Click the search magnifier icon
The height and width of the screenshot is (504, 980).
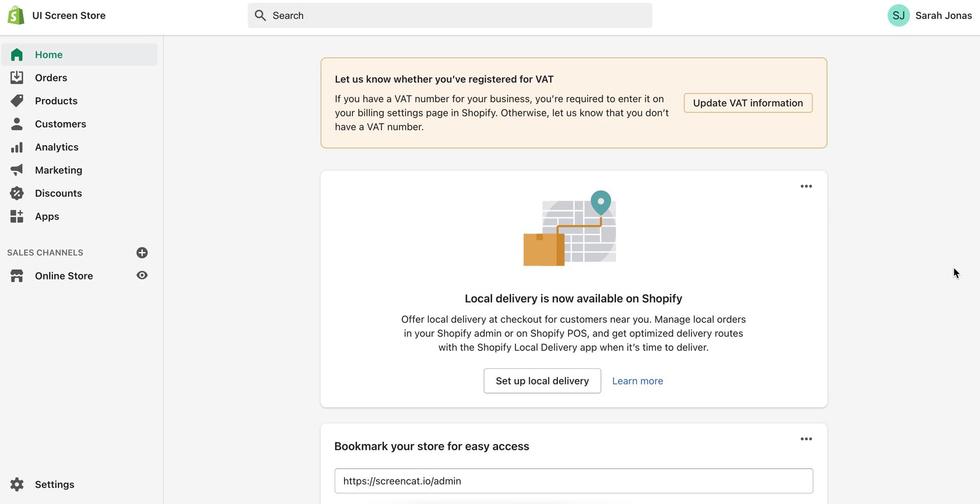point(260,15)
